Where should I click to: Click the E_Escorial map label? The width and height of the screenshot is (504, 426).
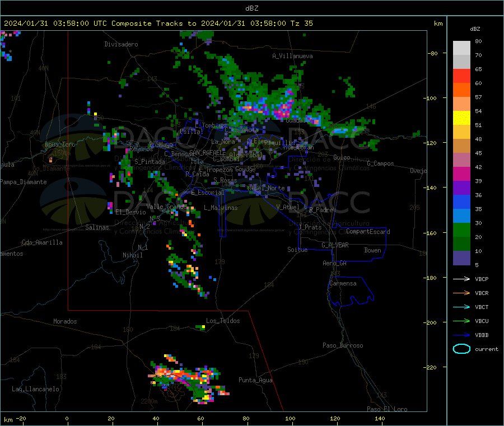(207, 193)
